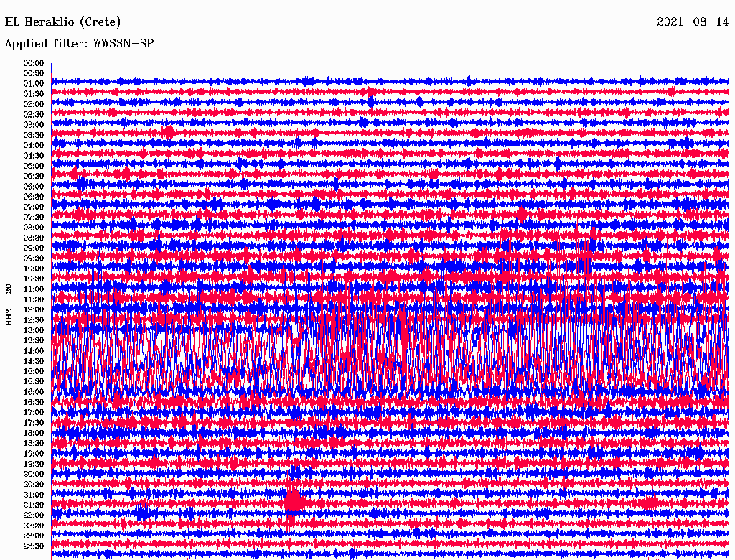
Task: Select the 13:30 time label
Action: [34, 340]
